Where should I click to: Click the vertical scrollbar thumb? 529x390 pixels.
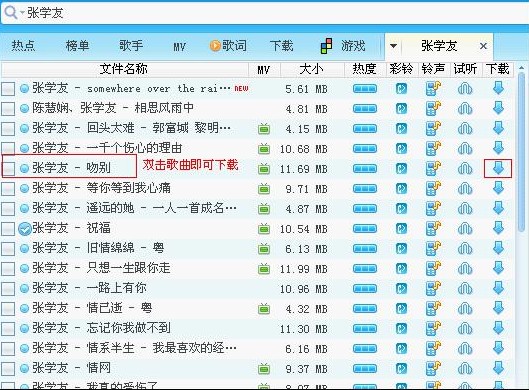522,152
